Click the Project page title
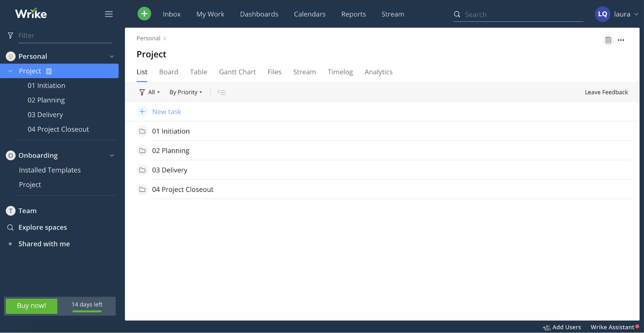The width and height of the screenshot is (644, 333). coord(151,54)
